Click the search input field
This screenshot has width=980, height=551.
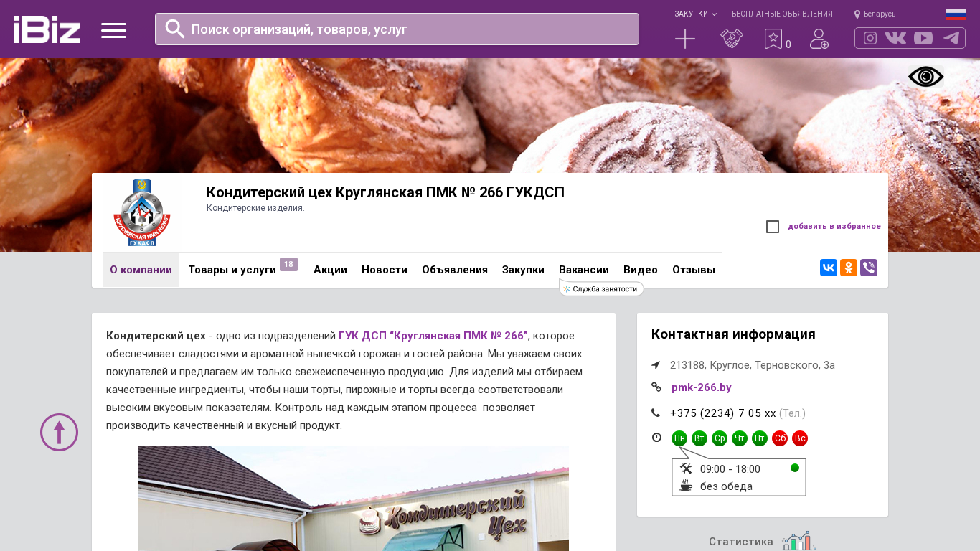point(397,29)
